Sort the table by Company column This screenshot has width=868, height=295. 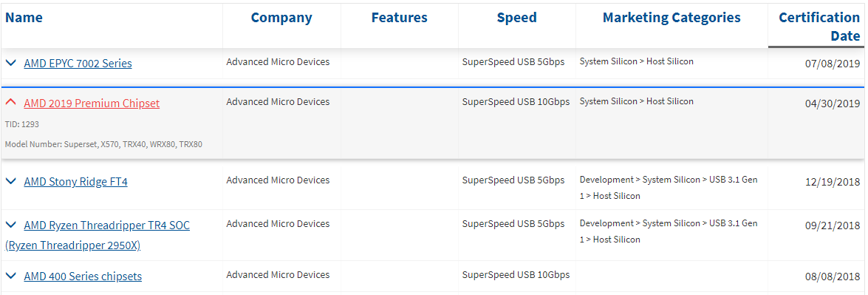[x=281, y=18]
